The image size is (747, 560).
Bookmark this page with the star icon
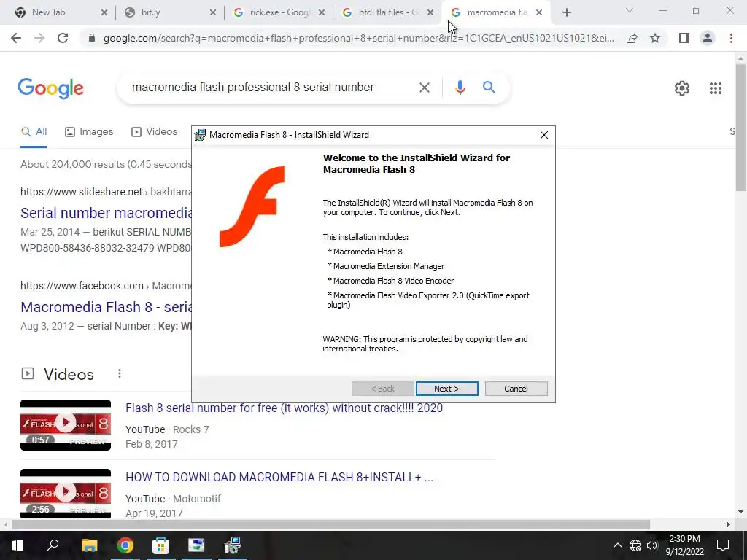click(x=655, y=38)
